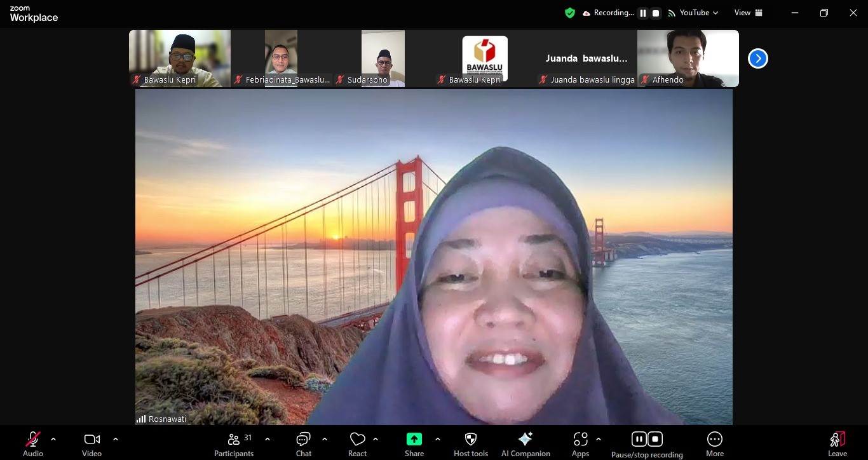This screenshot has width=868, height=460.
Task: Open the Apps menu icon
Action: [x=580, y=443]
